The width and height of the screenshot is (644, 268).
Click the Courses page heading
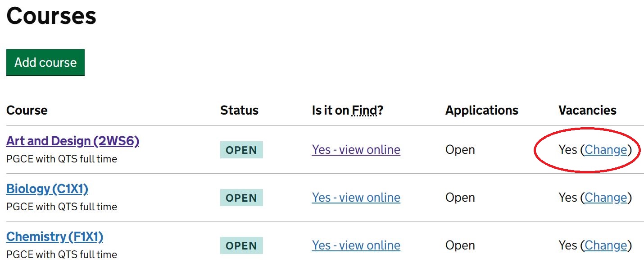pos(51,16)
